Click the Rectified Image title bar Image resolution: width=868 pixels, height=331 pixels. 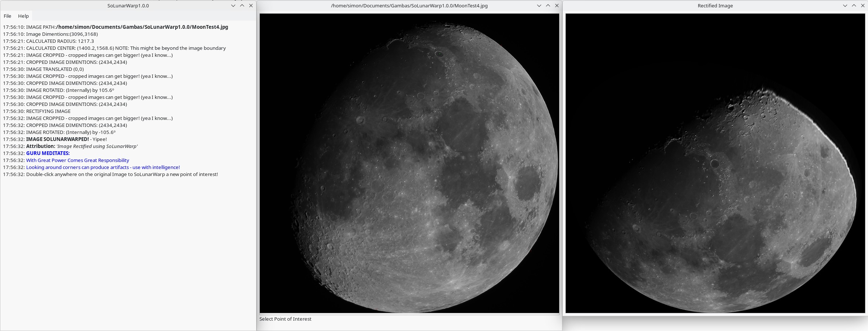[715, 6]
